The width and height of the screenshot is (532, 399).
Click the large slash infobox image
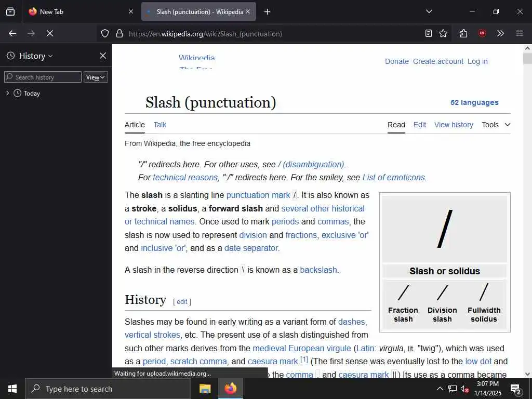(445, 229)
